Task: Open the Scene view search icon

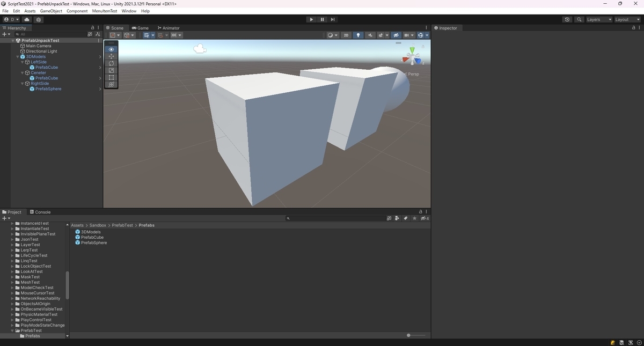Action: click(x=579, y=19)
